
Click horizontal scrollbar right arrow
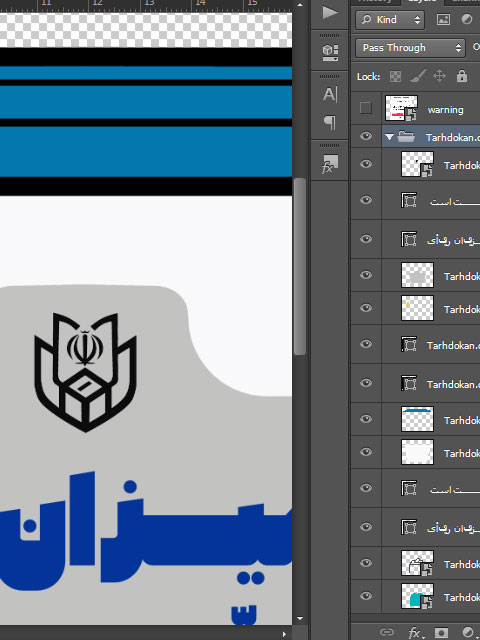pyautogui.click(x=285, y=634)
